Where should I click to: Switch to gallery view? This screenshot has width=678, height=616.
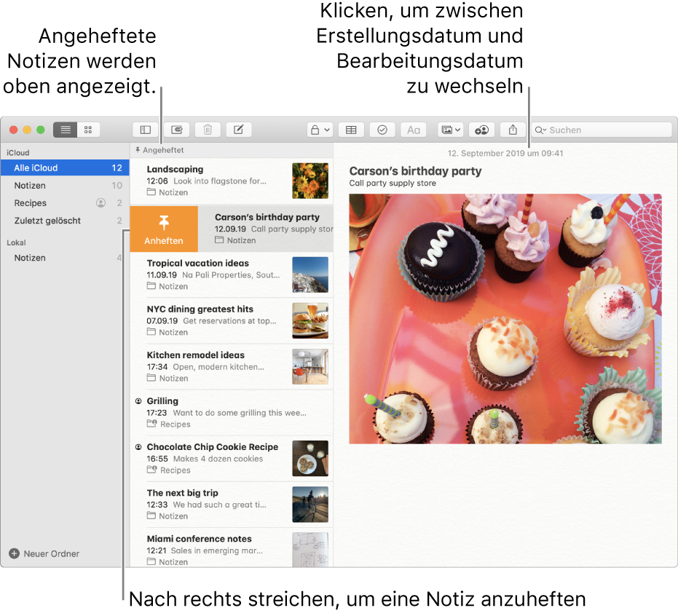pos(88,130)
